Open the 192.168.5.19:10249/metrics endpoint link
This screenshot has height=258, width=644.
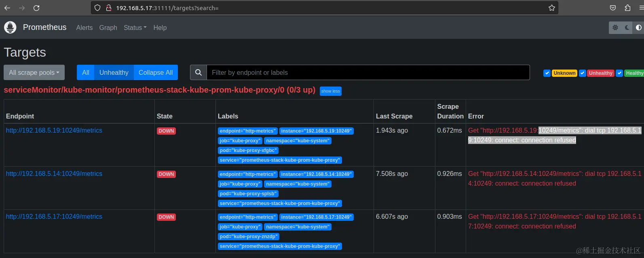tap(54, 130)
